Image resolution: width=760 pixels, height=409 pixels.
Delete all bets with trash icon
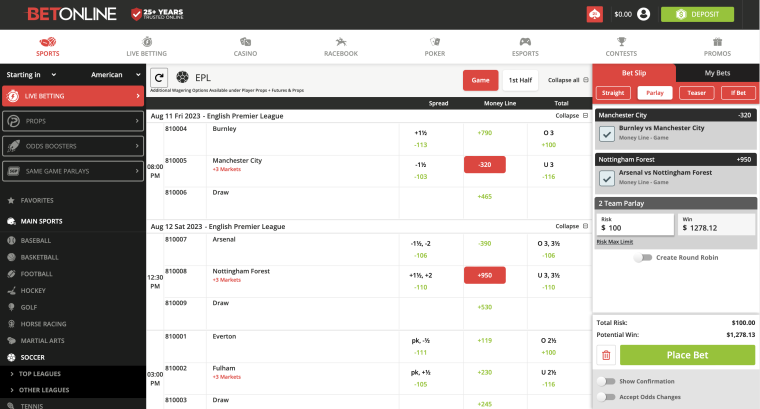tap(606, 355)
